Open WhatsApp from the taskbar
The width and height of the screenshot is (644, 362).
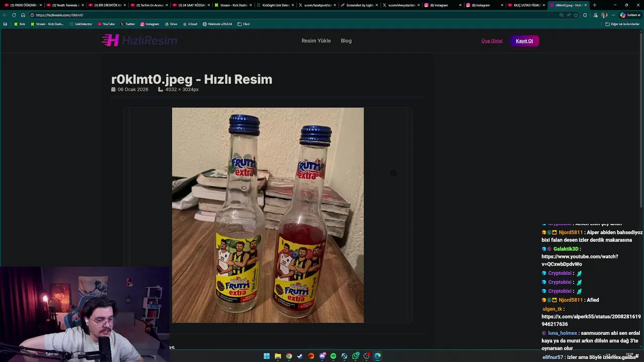(x=356, y=356)
